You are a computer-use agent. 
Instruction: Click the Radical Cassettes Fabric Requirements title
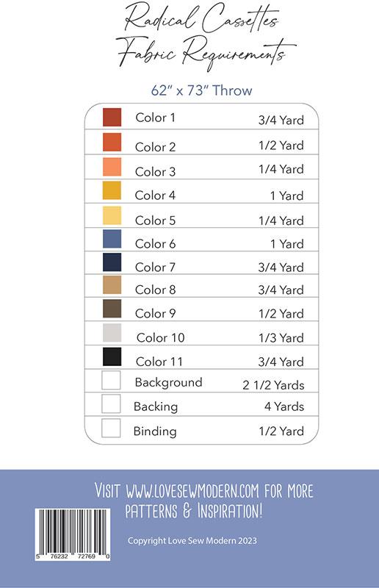(x=204, y=37)
